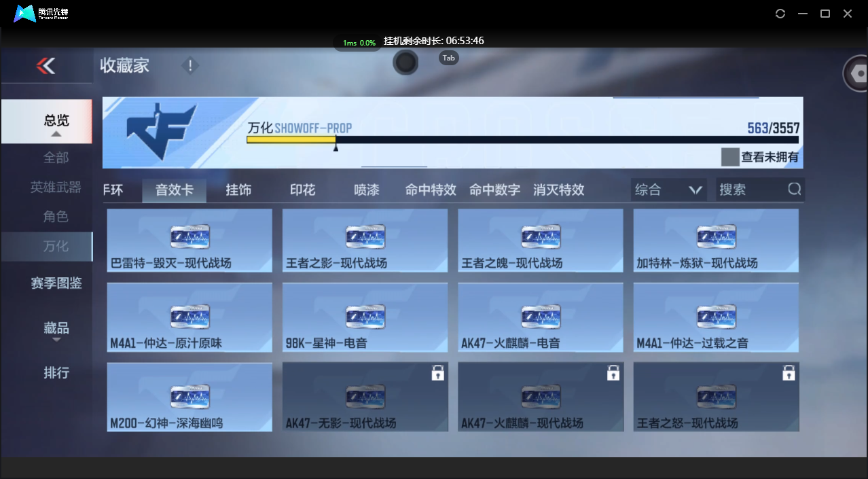Switch to the 命中特效 tab
The height and width of the screenshot is (479, 868).
(x=431, y=190)
